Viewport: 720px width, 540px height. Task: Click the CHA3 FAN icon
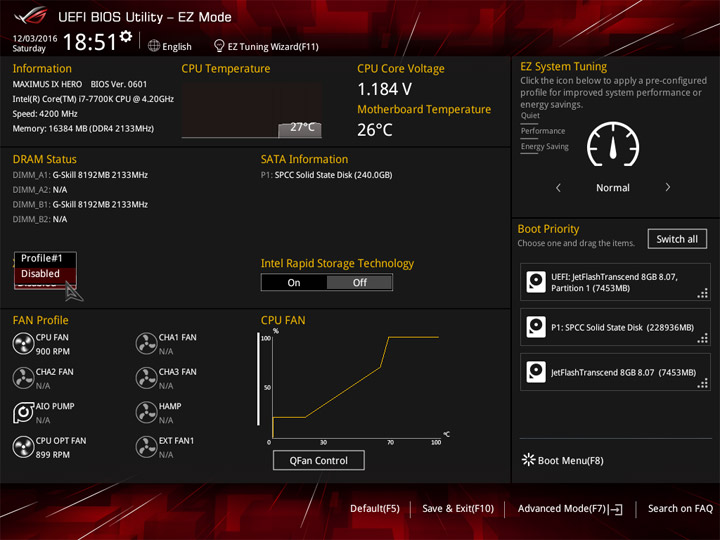point(146,378)
